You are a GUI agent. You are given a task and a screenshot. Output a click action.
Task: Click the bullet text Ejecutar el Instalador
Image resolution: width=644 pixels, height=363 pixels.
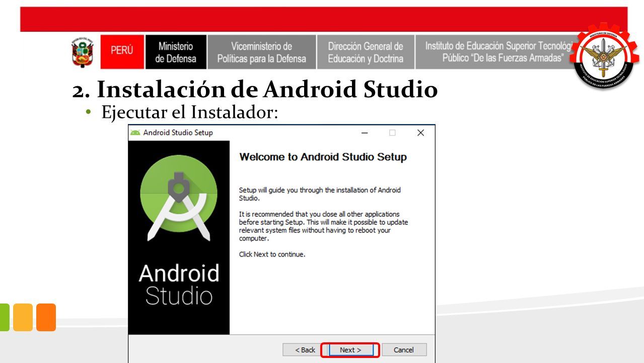pyautogui.click(x=189, y=112)
